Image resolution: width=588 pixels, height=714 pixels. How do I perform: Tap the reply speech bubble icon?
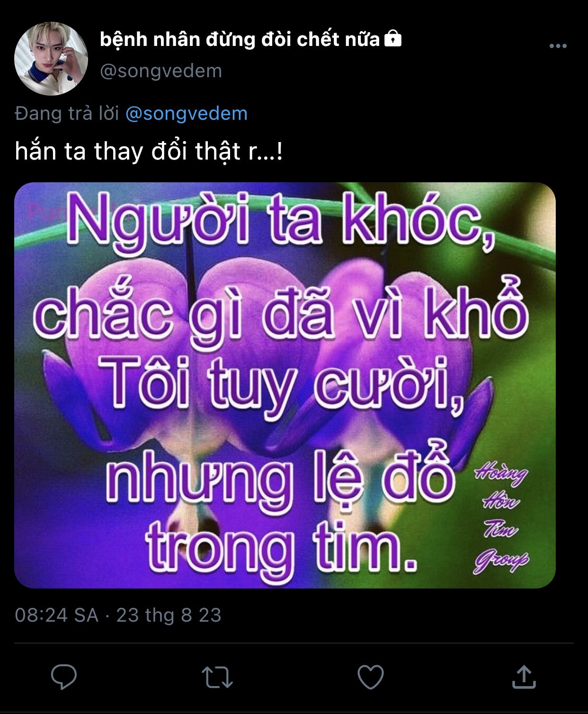[x=64, y=677]
